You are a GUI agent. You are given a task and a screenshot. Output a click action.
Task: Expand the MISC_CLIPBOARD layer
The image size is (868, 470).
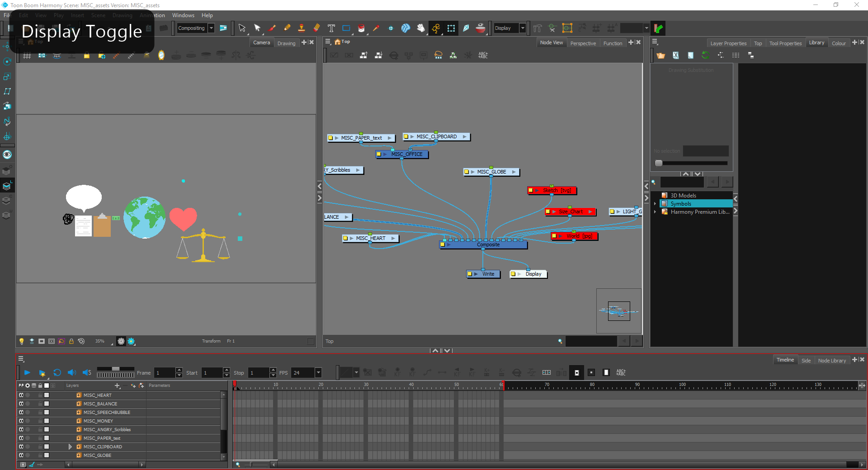pos(70,446)
